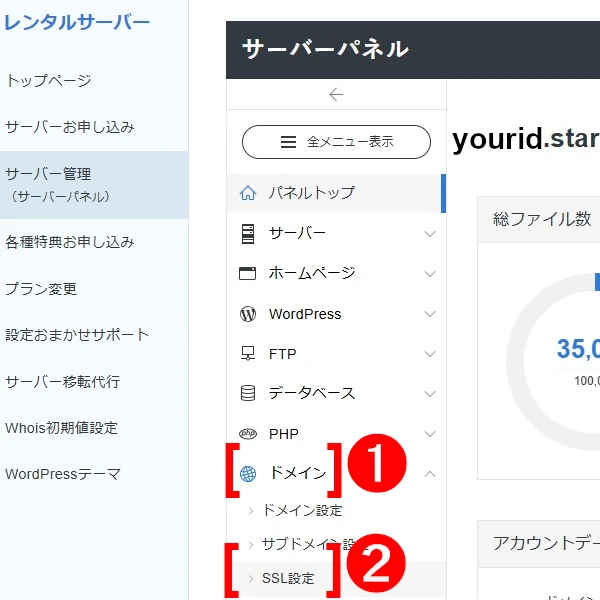Screen dimensions: 600x600
Task: Open the パネルトップ menu item
Action: [336, 193]
